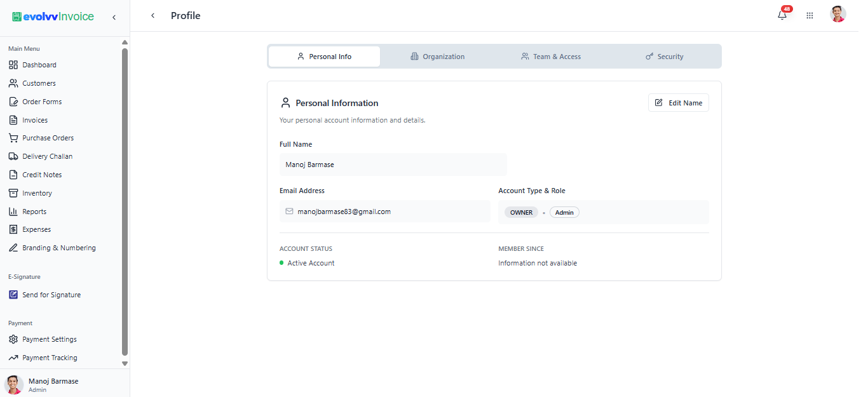Click the Payment Settings gear icon
Image resolution: width=868 pixels, height=397 pixels.
coord(13,339)
